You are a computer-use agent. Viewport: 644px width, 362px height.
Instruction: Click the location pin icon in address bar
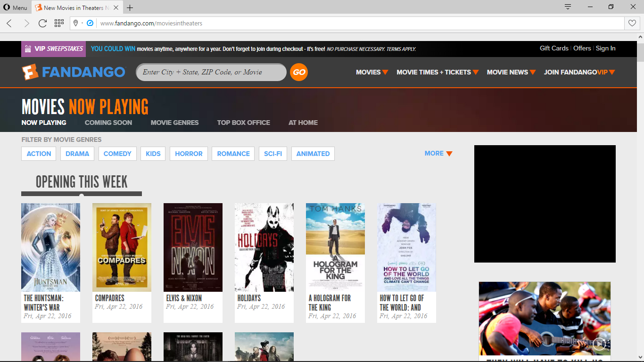click(75, 23)
